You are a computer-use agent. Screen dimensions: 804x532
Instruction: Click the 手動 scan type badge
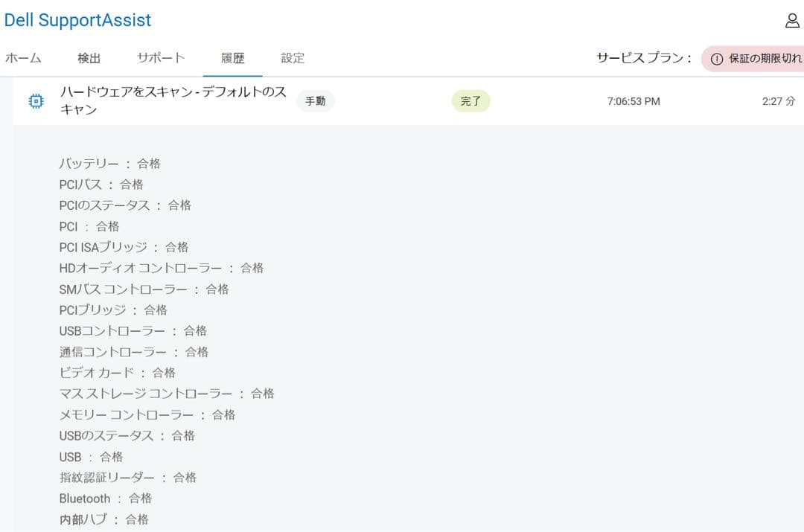[x=315, y=101]
